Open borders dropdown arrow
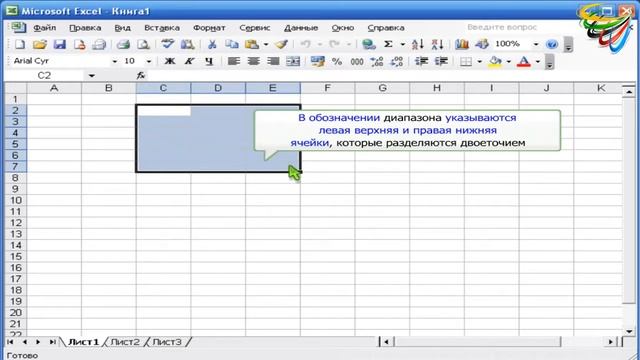 tap(480, 62)
